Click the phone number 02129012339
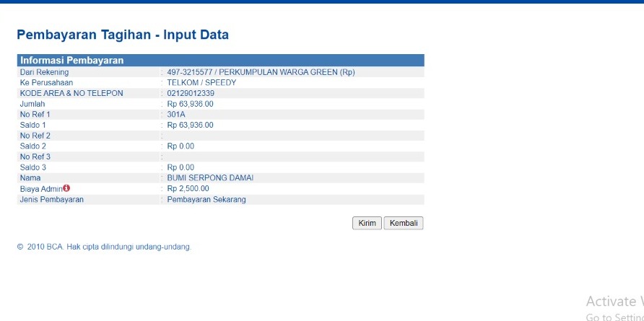Viewport: 644px width, 321px height. [191, 93]
